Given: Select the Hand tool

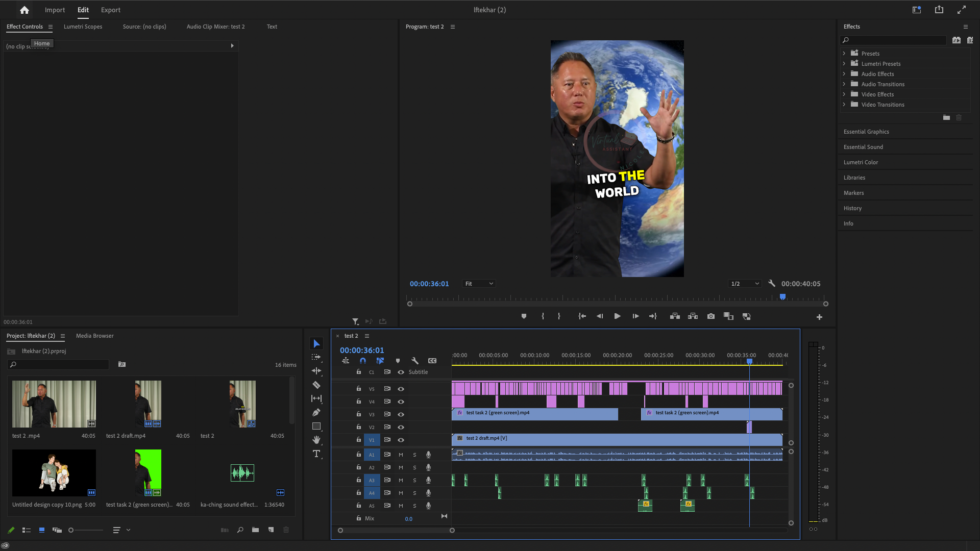Looking at the screenshot, I should [x=316, y=440].
